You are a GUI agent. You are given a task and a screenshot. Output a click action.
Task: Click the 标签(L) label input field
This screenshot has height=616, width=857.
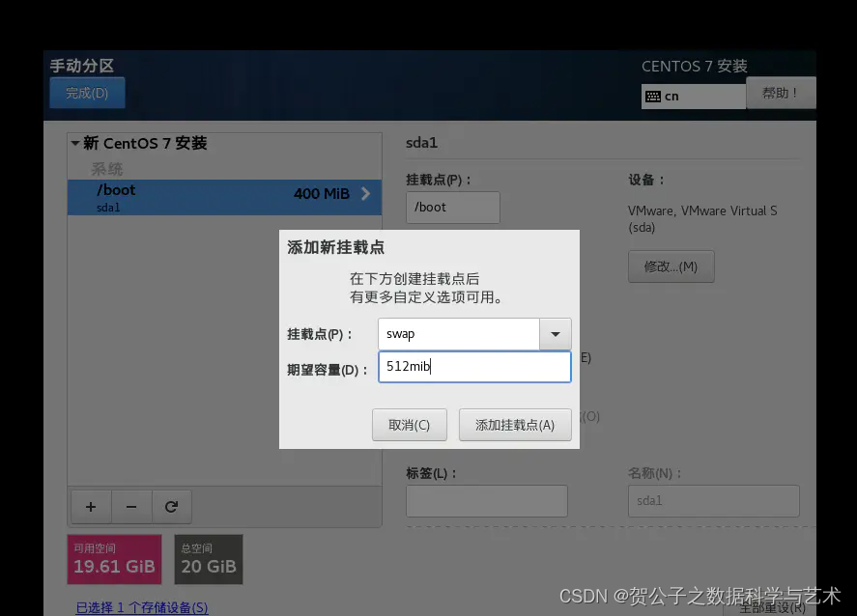click(x=486, y=501)
